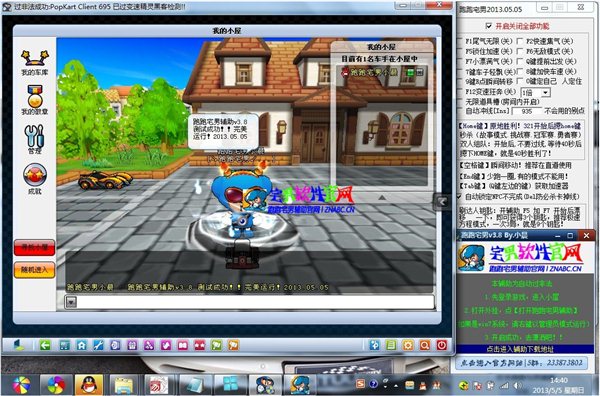This screenshot has width=600, height=396.
Task: Click the pink open book toolbar icon
Action: (x=183, y=345)
